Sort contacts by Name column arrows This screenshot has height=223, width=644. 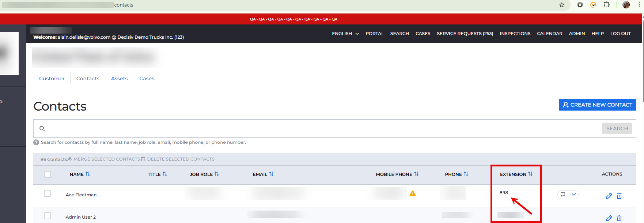click(x=88, y=174)
